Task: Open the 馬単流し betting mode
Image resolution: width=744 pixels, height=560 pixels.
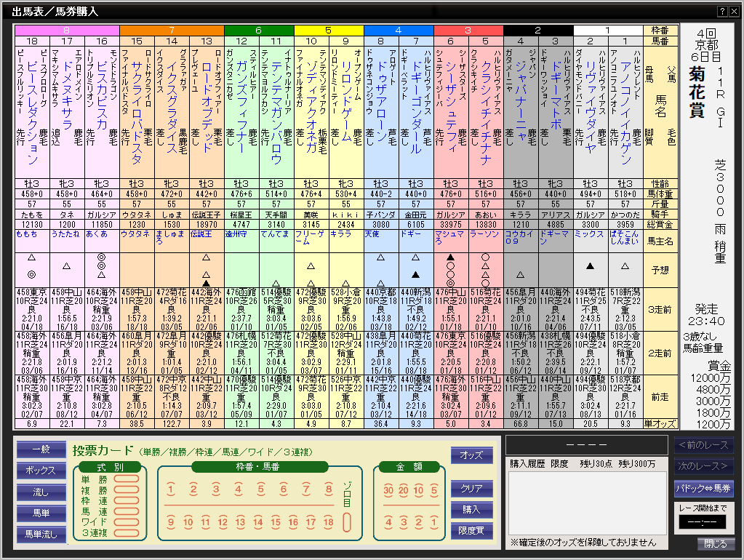Action: 41,535
